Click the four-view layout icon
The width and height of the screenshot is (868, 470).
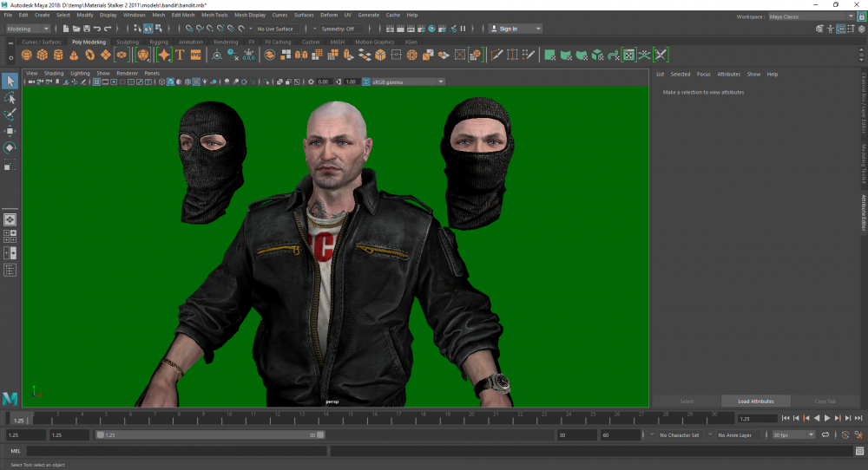[x=10, y=237]
